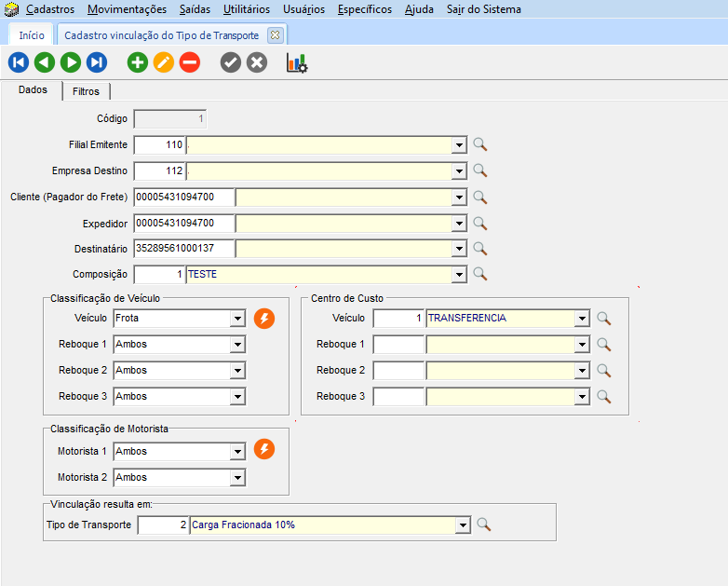The image size is (728, 586).
Task: Click Composição code field
Action: click(x=159, y=274)
